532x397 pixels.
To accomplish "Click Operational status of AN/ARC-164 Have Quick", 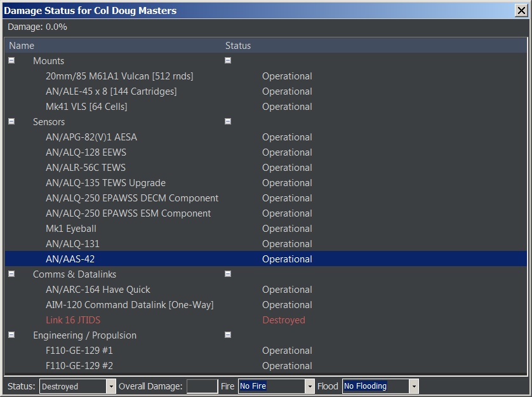I will 287,290.
